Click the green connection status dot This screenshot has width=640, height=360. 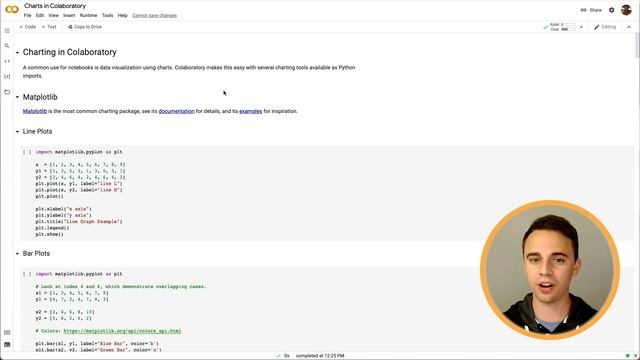pyautogui.click(x=627, y=356)
